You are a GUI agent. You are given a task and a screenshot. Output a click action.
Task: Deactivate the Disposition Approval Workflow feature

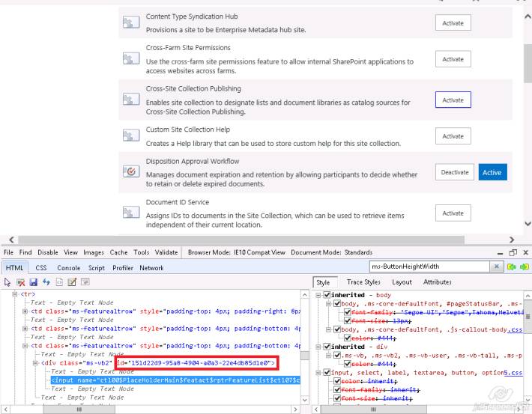pos(455,172)
